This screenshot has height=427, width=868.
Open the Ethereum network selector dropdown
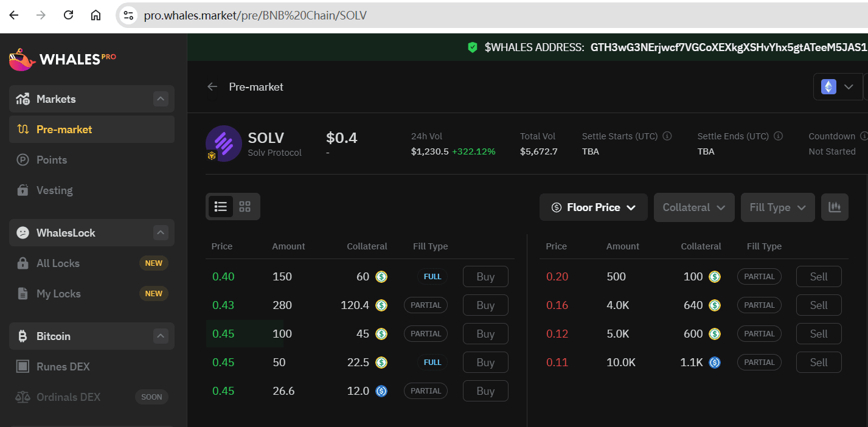pyautogui.click(x=838, y=86)
